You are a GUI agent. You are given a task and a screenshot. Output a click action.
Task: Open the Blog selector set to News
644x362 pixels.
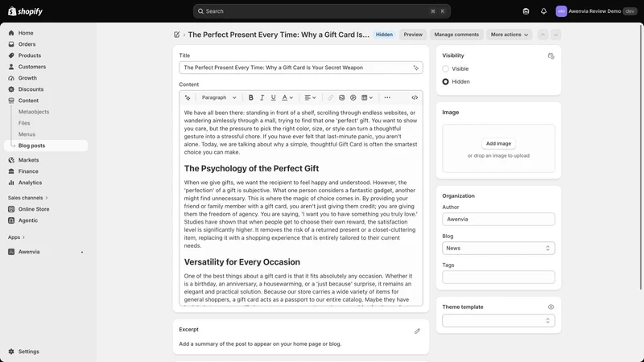click(498, 249)
